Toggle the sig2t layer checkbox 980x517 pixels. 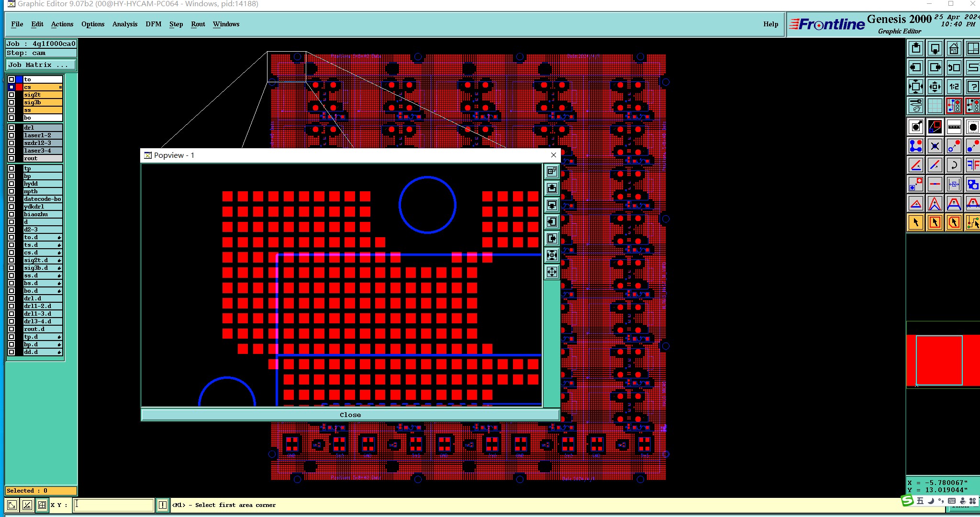tap(11, 95)
